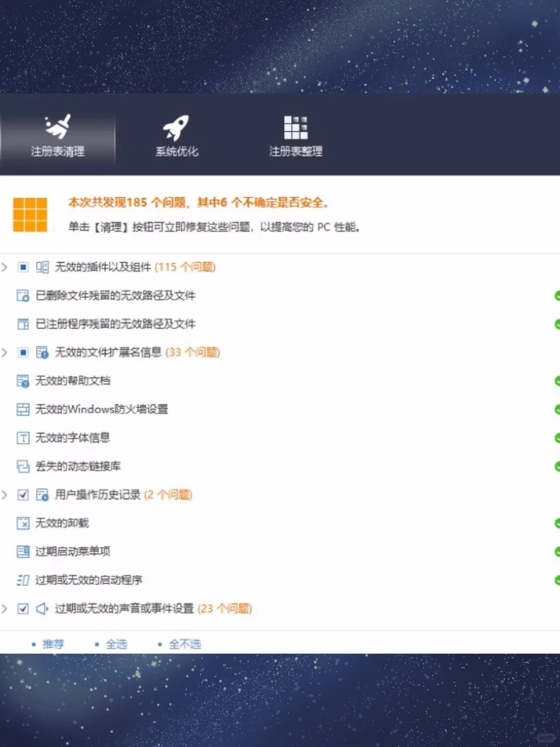Click the 无效的字体信息 icon
Screen dimensions: 560x747
[23, 438]
